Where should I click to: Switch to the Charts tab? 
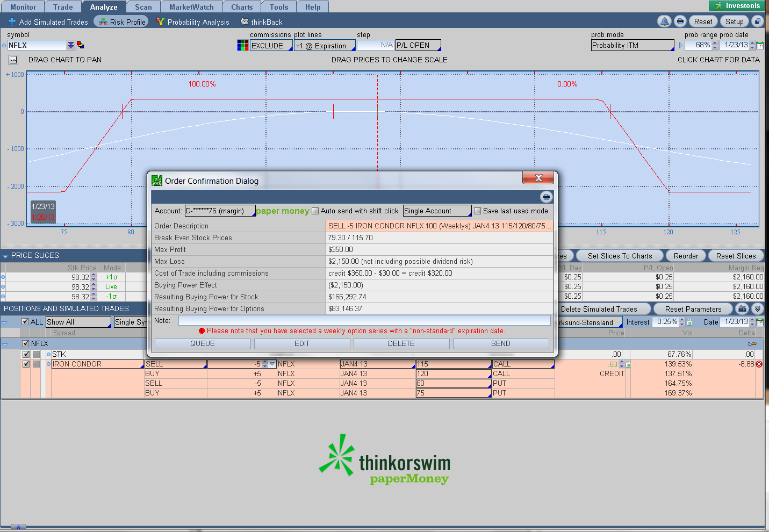coord(242,7)
